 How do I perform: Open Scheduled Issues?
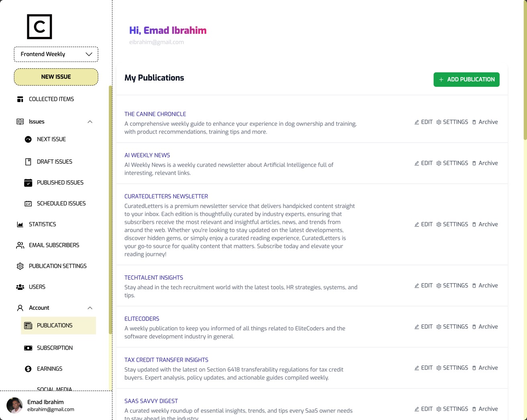tap(61, 203)
